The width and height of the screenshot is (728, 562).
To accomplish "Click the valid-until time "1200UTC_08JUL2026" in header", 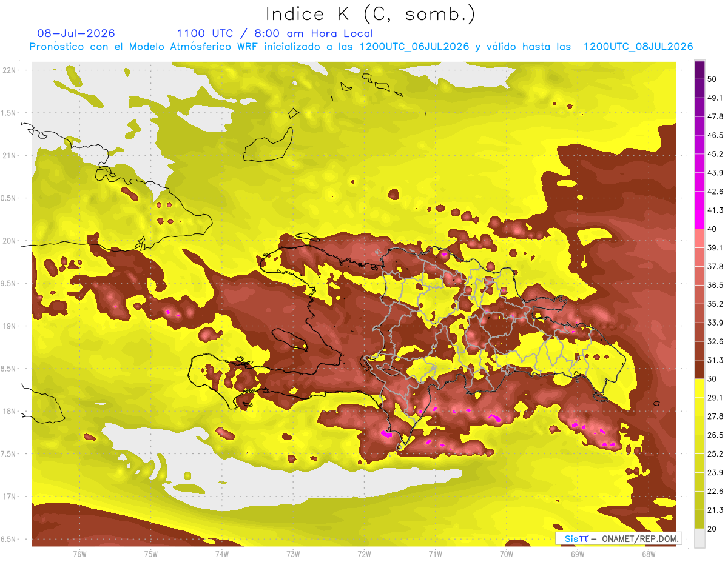I will [638, 47].
